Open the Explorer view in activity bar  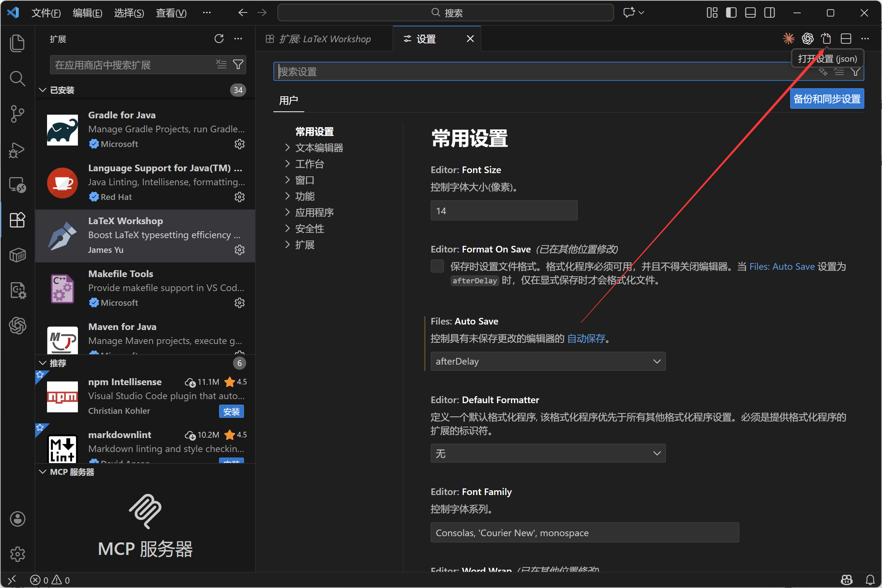[x=17, y=43]
